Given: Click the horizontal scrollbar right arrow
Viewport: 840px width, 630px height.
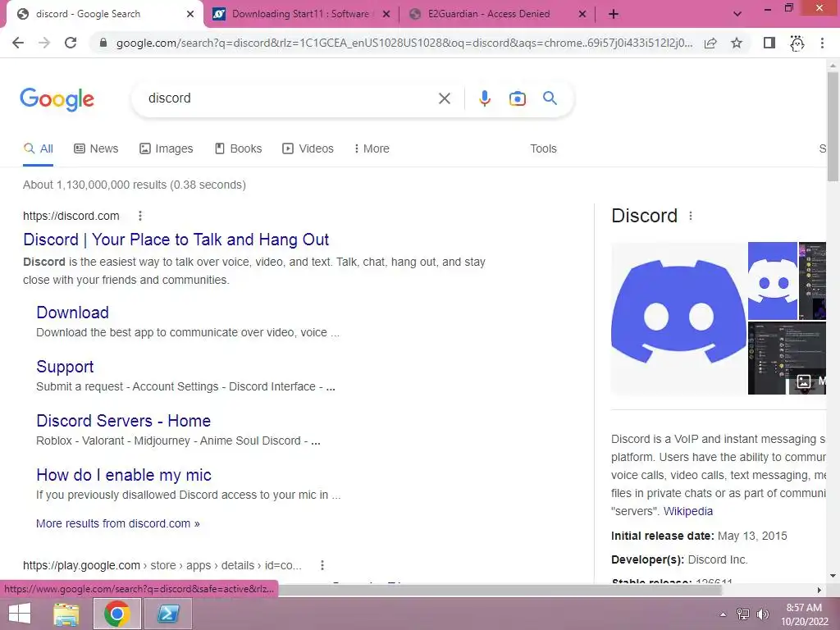Looking at the screenshot, I should (x=819, y=590).
